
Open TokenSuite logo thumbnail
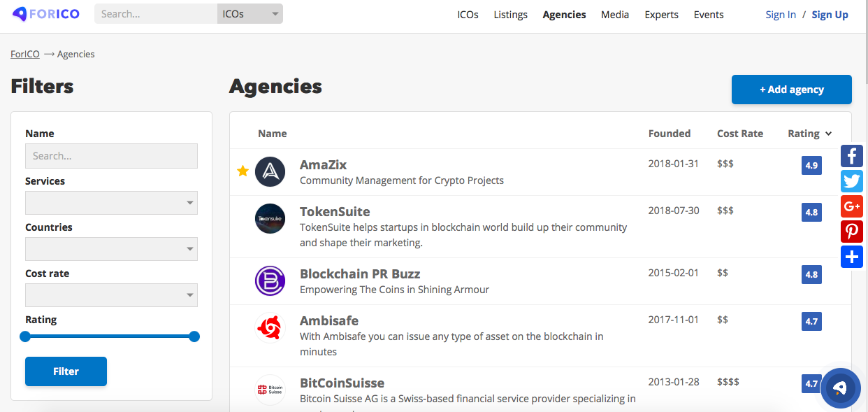(270, 218)
